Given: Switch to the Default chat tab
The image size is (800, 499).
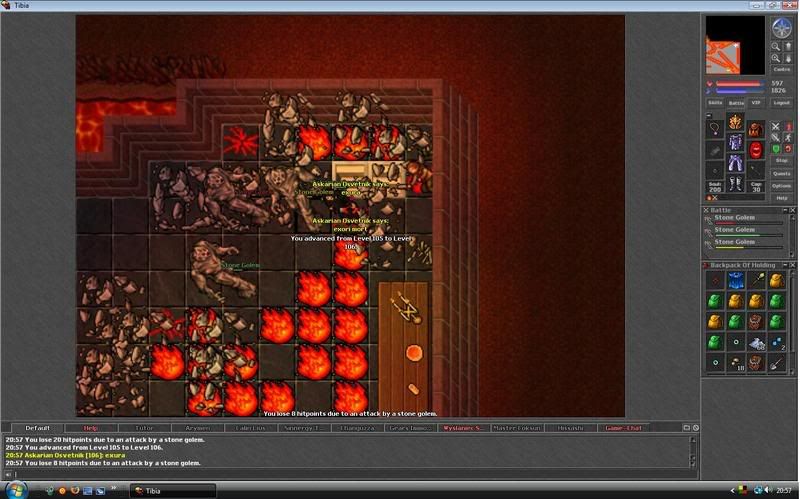Looking at the screenshot, I should point(38,428).
